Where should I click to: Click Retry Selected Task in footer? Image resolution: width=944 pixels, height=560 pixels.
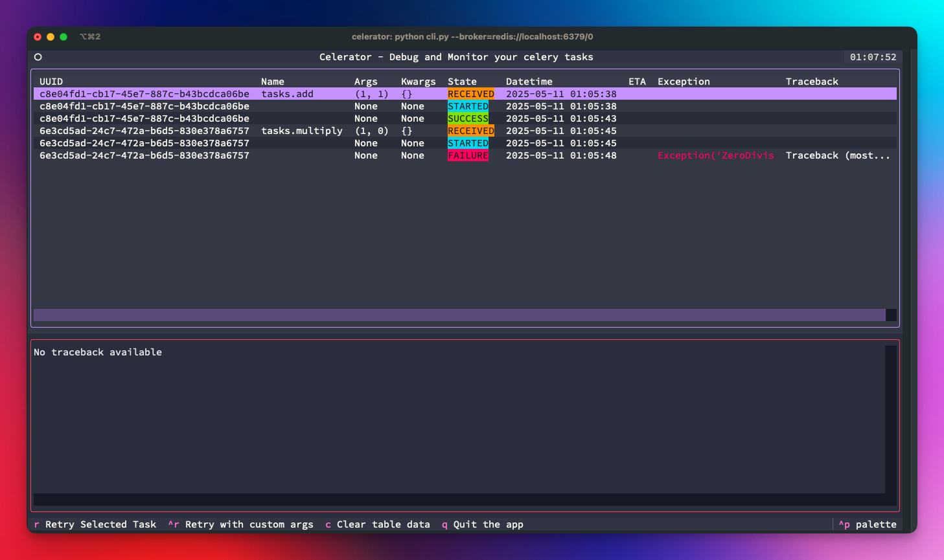coord(95,524)
